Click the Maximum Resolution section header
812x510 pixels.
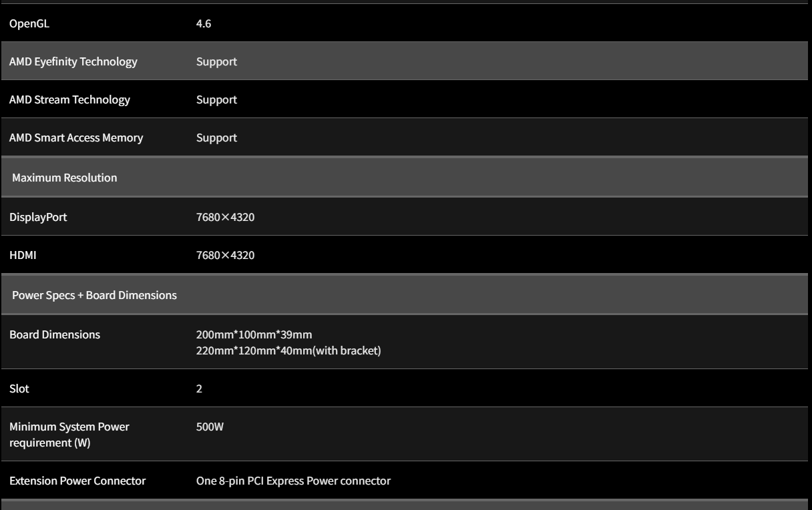(x=64, y=178)
